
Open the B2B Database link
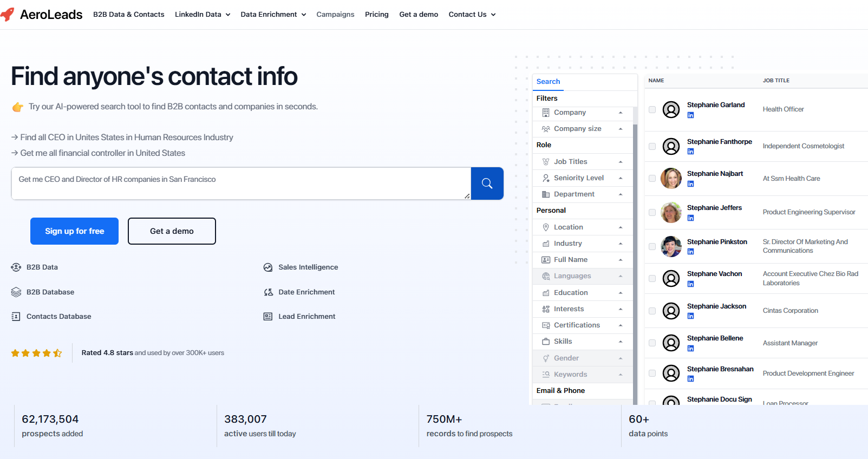[x=50, y=292]
